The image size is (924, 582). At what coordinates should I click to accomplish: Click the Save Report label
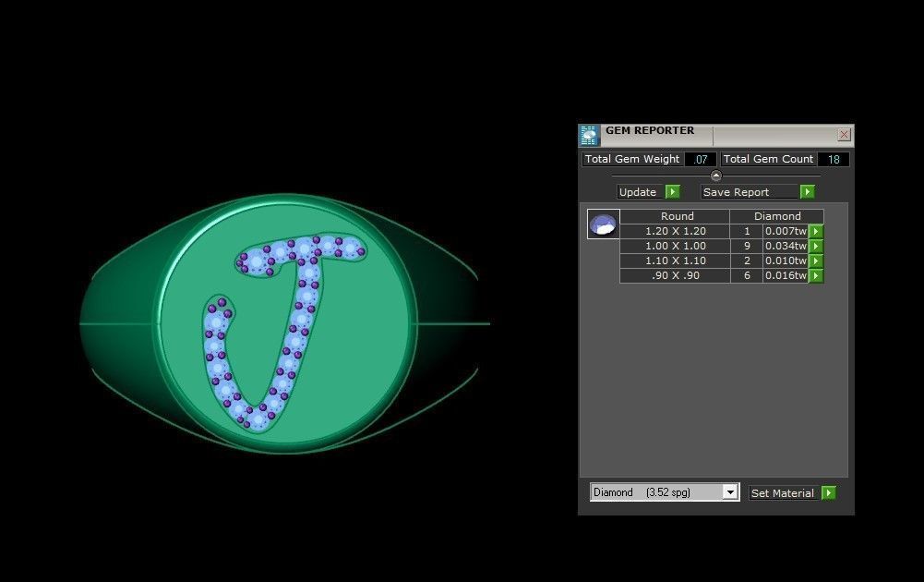[750, 191]
